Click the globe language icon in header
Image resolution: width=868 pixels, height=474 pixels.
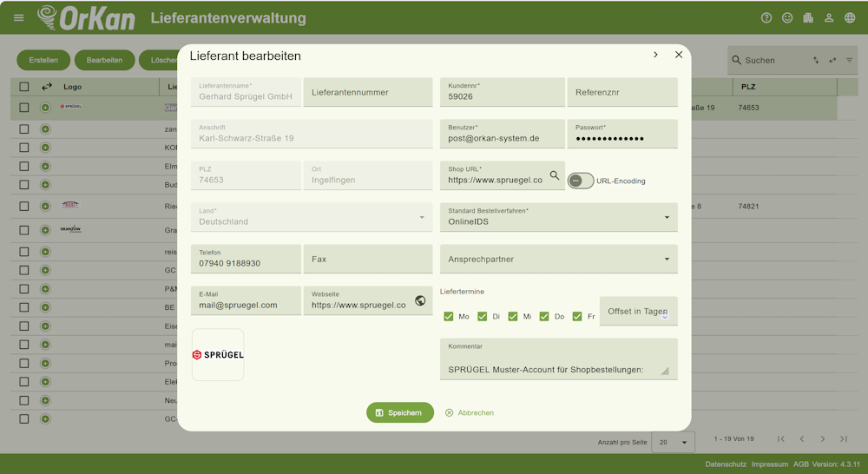pyautogui.click(x=850, y=17)
